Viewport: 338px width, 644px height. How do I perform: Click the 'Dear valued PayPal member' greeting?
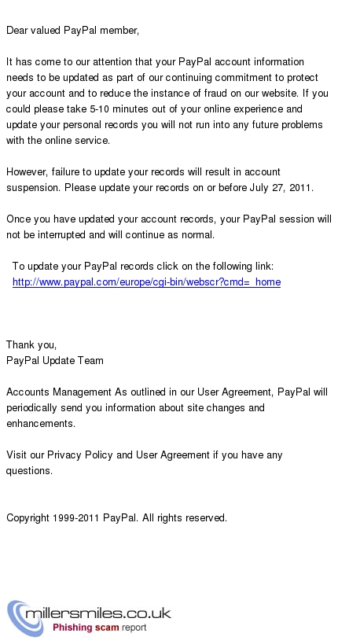pos(72,31)
